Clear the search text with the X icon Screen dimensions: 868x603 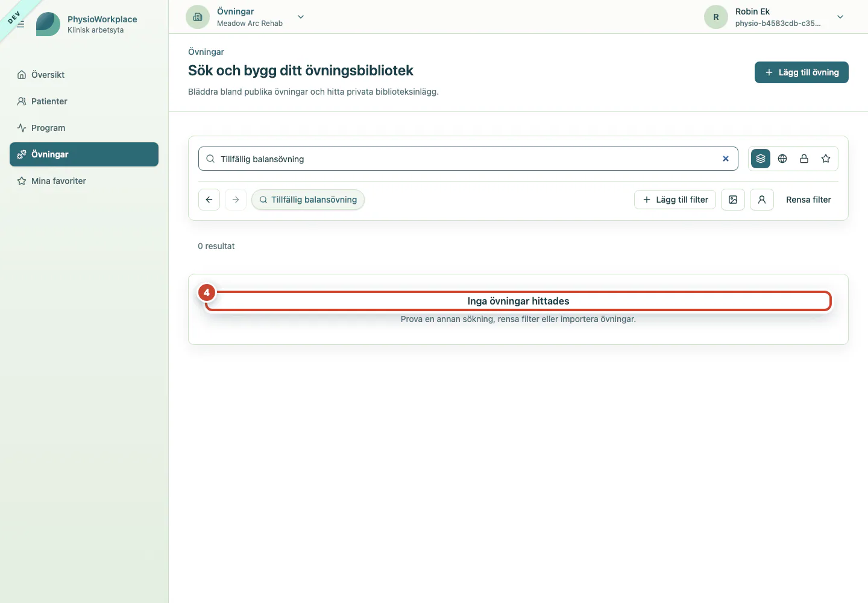click(726, 159)
